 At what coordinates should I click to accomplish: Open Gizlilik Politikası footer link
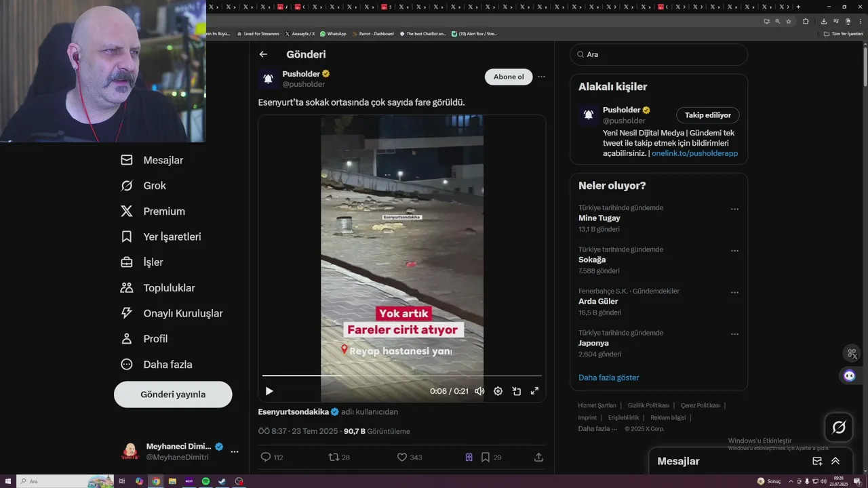tap(648, 405)
